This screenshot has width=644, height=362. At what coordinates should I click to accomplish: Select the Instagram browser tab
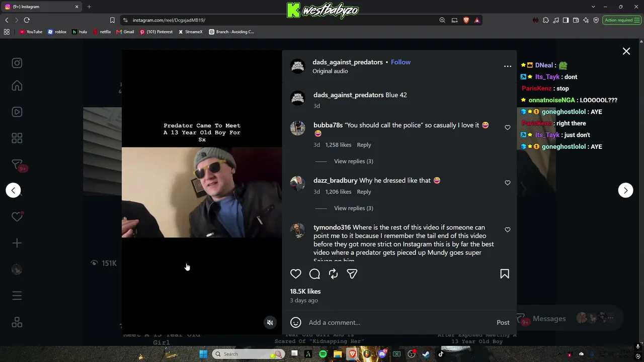(x=41, y=7)
